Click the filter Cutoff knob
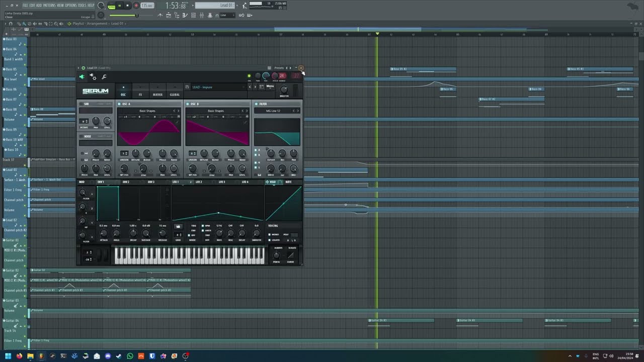 [x=271, y=153]
